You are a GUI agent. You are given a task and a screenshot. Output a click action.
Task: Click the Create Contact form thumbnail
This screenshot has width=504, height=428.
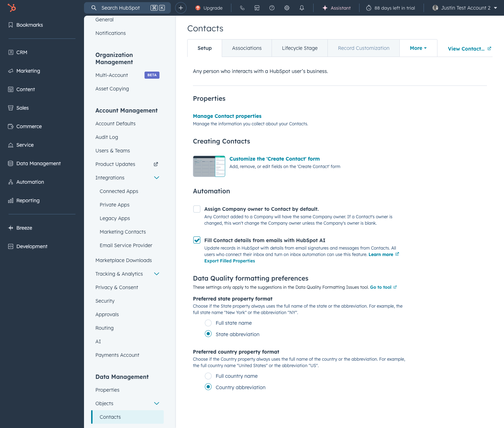point(209,166)
